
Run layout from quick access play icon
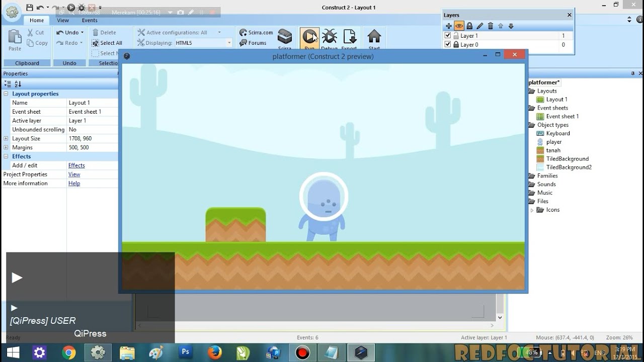(x=71, y=8)
